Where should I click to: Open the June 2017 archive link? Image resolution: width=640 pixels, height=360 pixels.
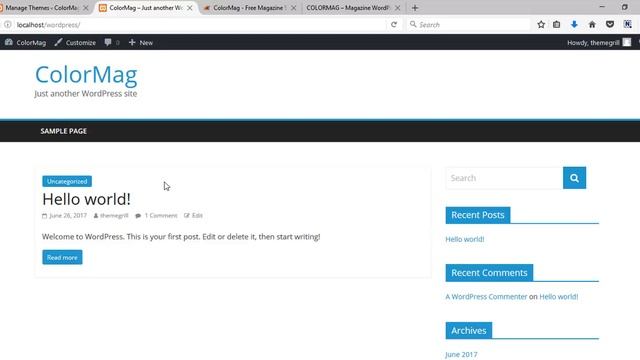pyautogui.click(x=461, y=354)
